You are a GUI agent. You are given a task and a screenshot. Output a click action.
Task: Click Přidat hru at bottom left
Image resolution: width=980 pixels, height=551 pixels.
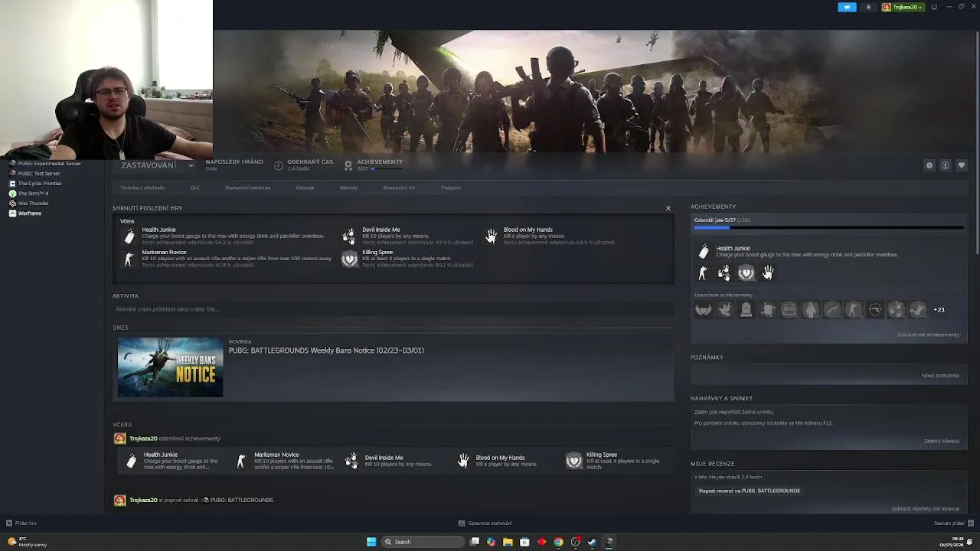[x=21, y=523]
